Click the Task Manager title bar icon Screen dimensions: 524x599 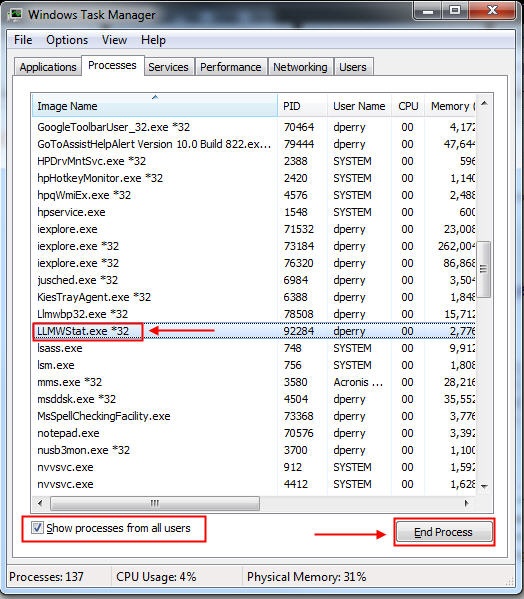point(15,15)
